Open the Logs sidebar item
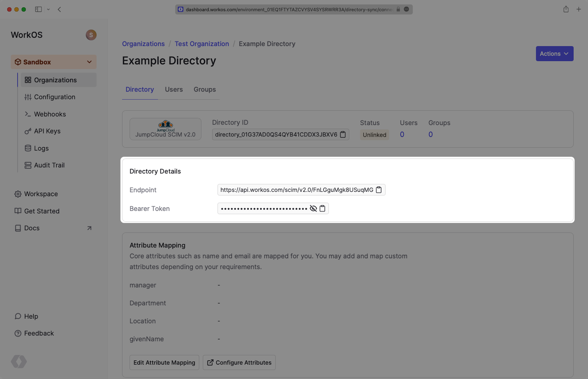588x379 pixels. tap(41, 148)
